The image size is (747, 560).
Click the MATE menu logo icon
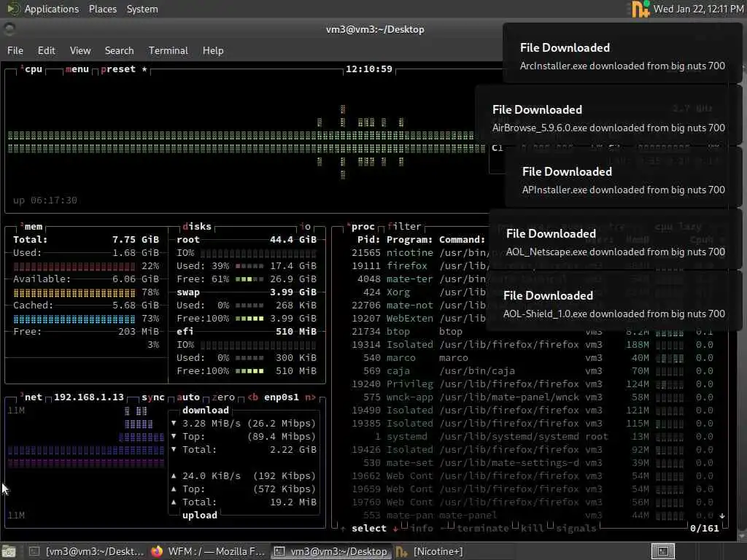[x=12, y=9]
